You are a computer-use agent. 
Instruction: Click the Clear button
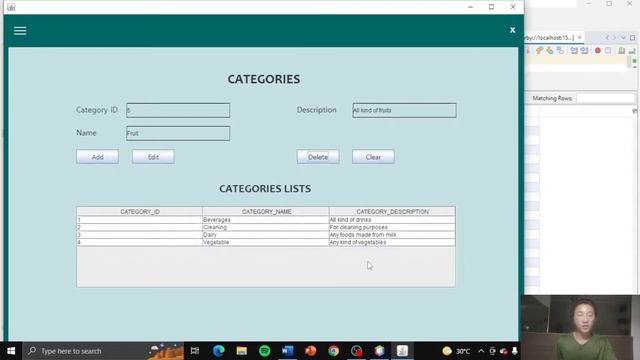pyautogui.click(x=373, y=157)
